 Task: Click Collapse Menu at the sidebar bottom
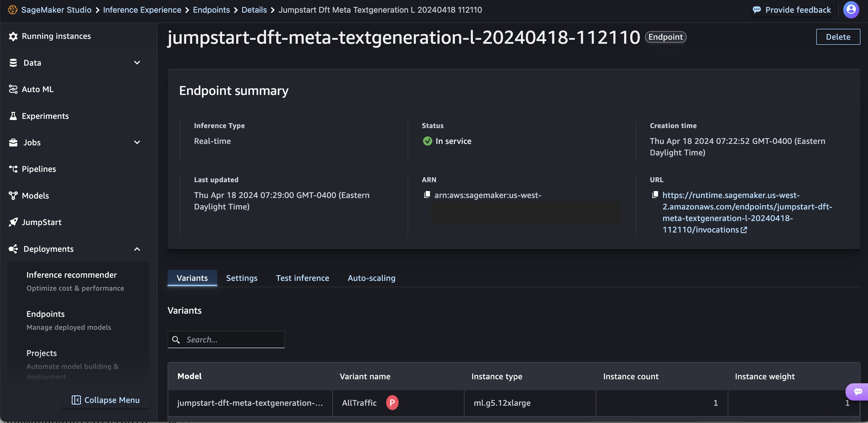pyautogui.click(x=106, y=400)
